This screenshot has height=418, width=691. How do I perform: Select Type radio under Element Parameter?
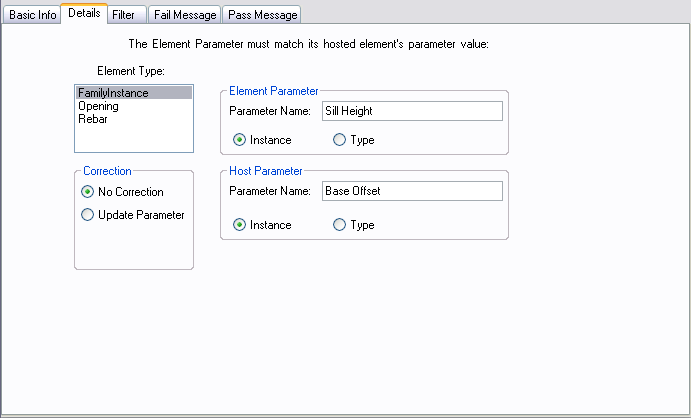point(340,140)
